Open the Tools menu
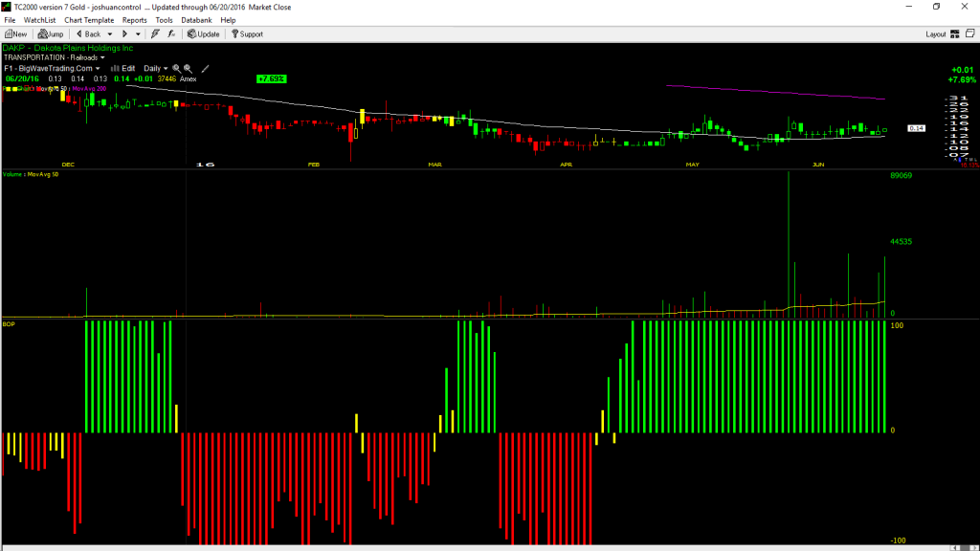Image resolution: width=980 pixels, height=551 pixels. point(164,20)
